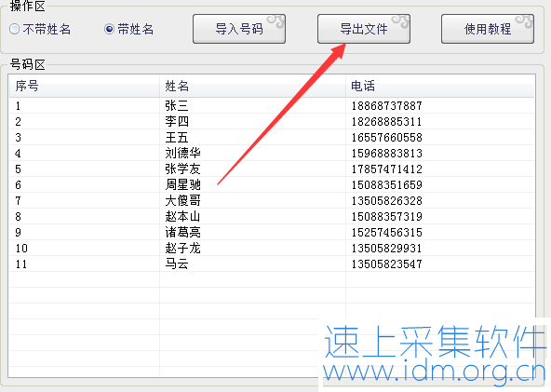
Task: Select the row named 李四
Action: (x=272, y=121)
